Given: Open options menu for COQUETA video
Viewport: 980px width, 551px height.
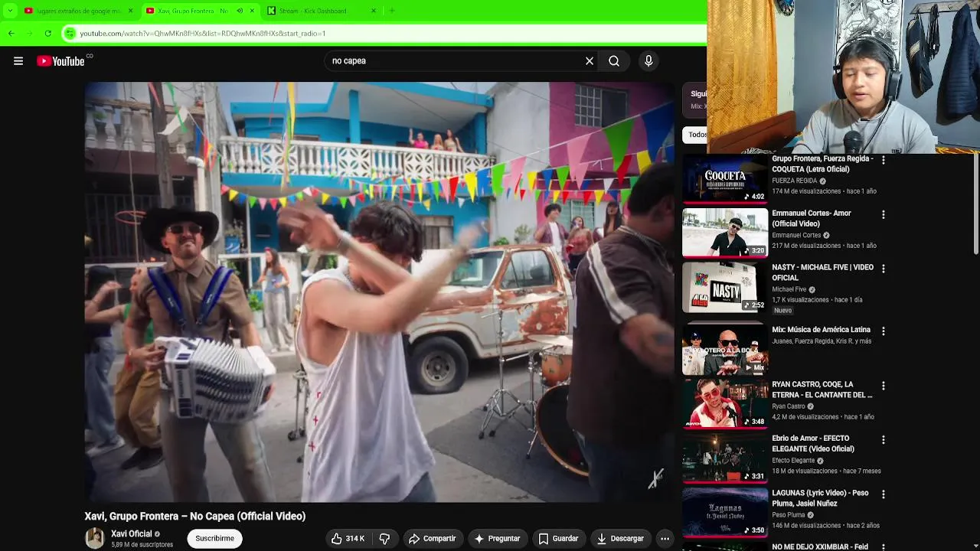Looking at the screenshot, I should click(x=884, y=161).
